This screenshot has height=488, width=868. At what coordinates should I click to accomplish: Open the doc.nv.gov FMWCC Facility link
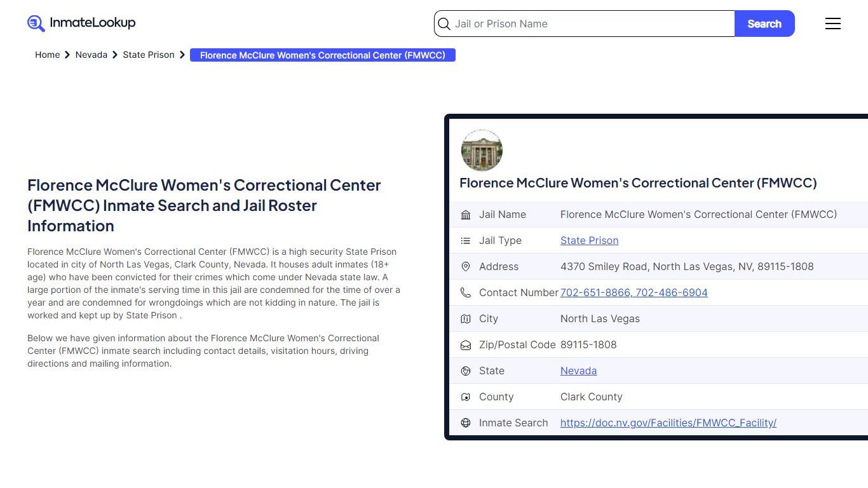668,423
